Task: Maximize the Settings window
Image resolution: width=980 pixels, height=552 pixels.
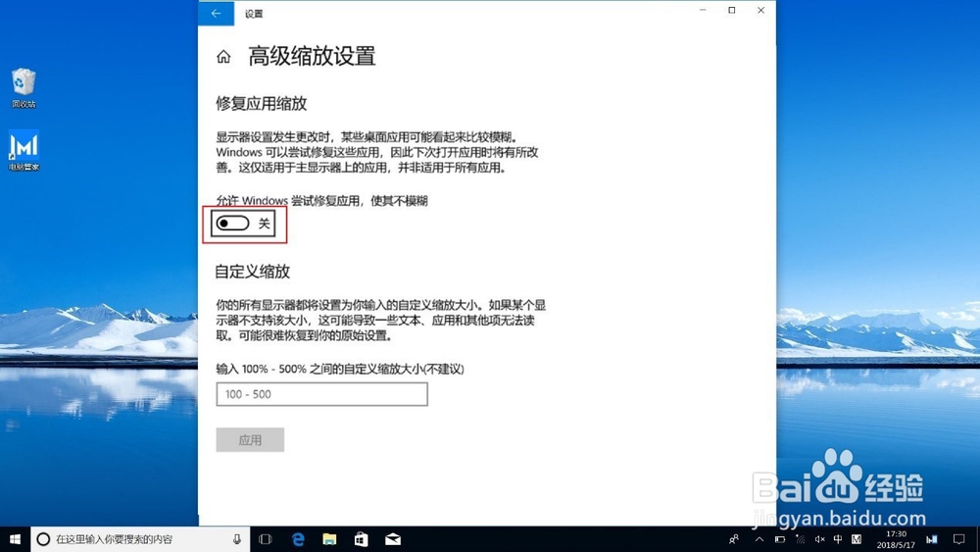Action: click(732, 10)
